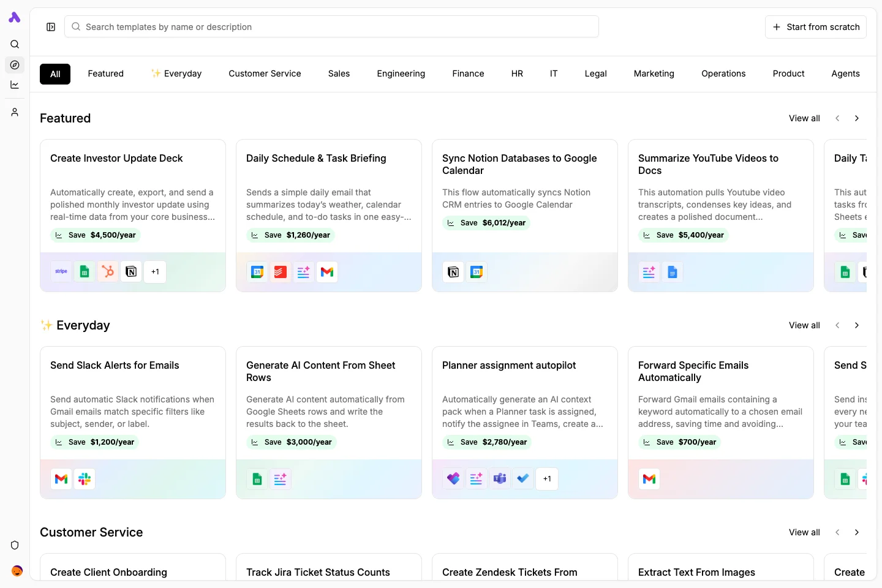
Task: Switch to the Marketing tab
Action: click(654, 73)
